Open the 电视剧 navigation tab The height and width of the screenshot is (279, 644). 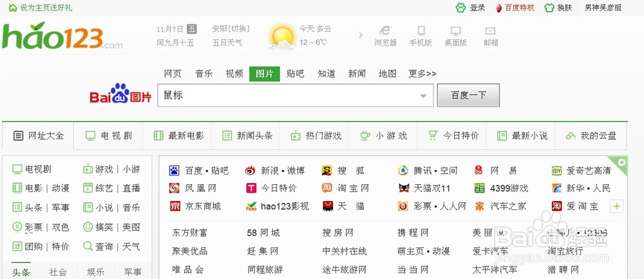(108, 135)
